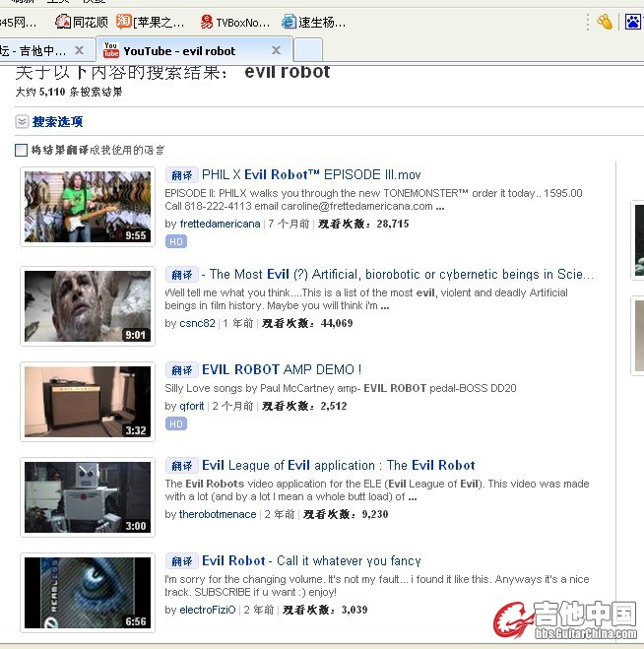The height and width of the screenshot is (649, 644).
Task: Open the 苹果之 Taobao bookmark
Action: pos(151,22)
